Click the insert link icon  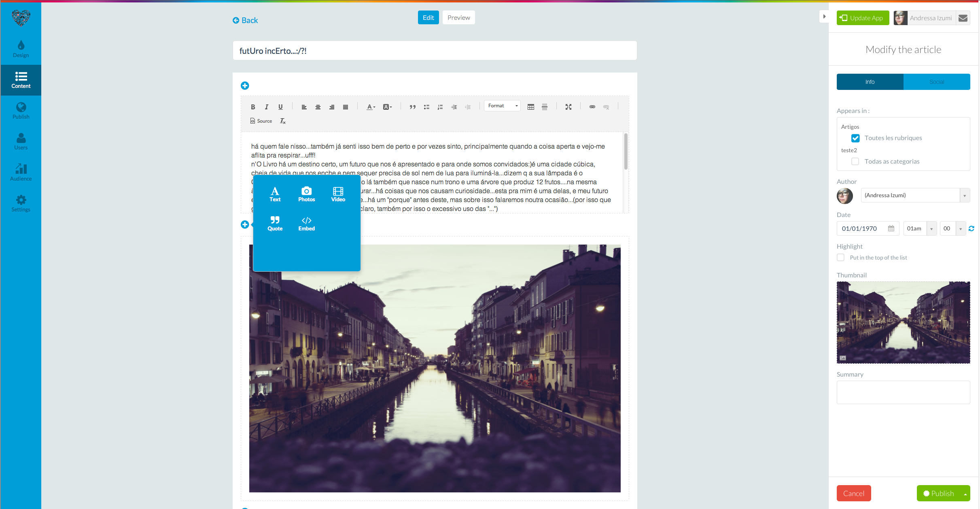592,107
